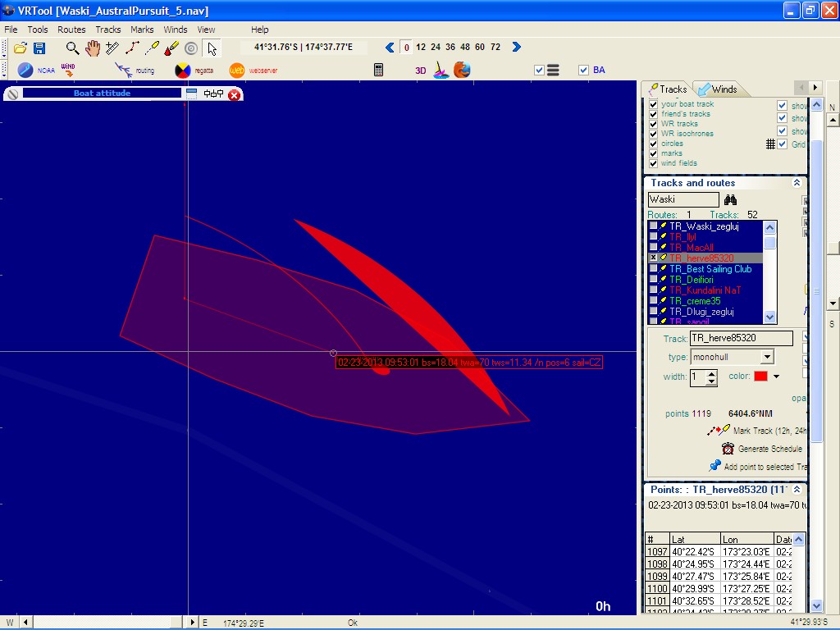Select the zoom magnifier tool

[73, 48]
